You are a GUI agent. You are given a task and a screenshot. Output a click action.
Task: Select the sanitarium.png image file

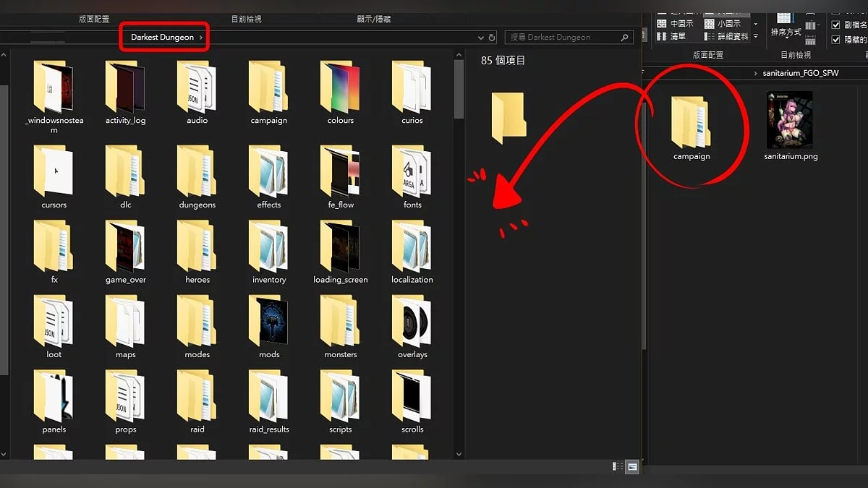coord(791,126)
